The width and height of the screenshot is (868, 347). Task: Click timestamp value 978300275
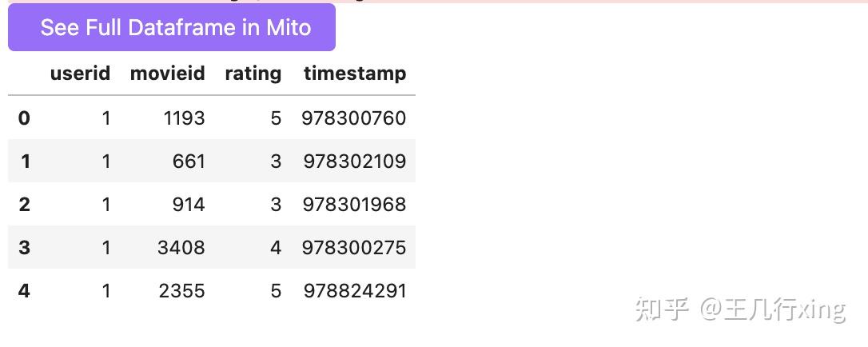[354, 248]
